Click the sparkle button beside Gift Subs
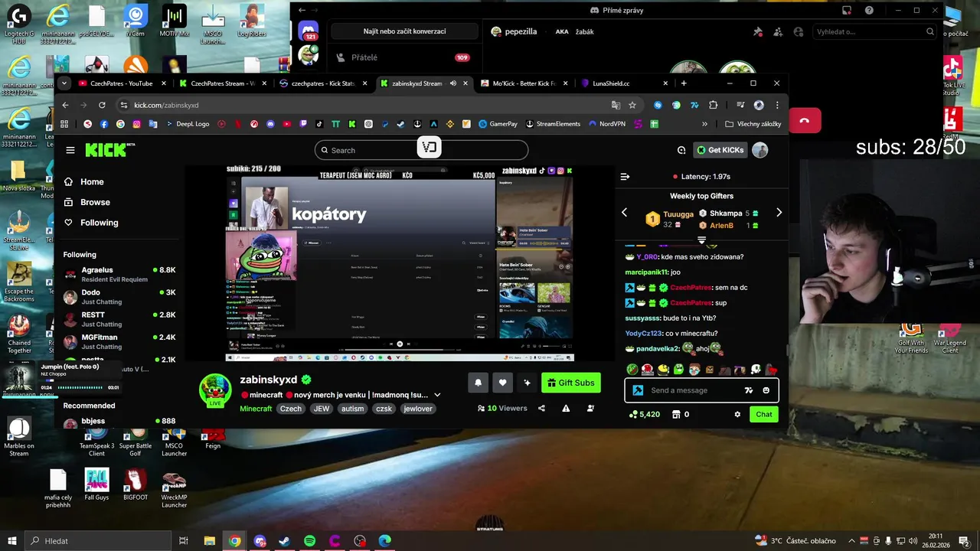The width and height of the screenshot is (980, 551). pos(527,383)
